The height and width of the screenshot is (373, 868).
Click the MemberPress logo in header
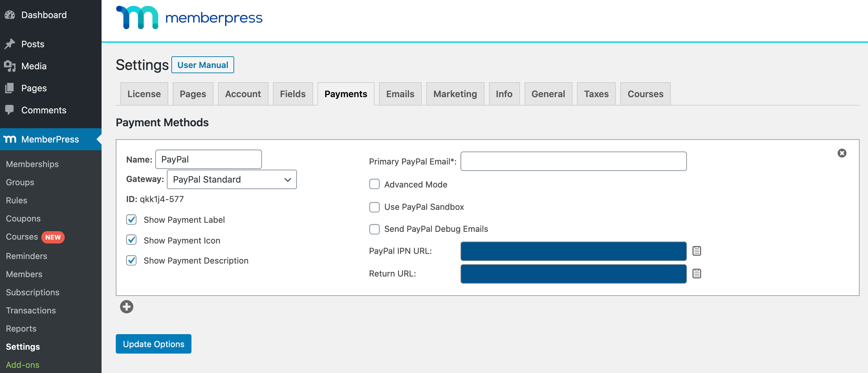click(189, 17)
